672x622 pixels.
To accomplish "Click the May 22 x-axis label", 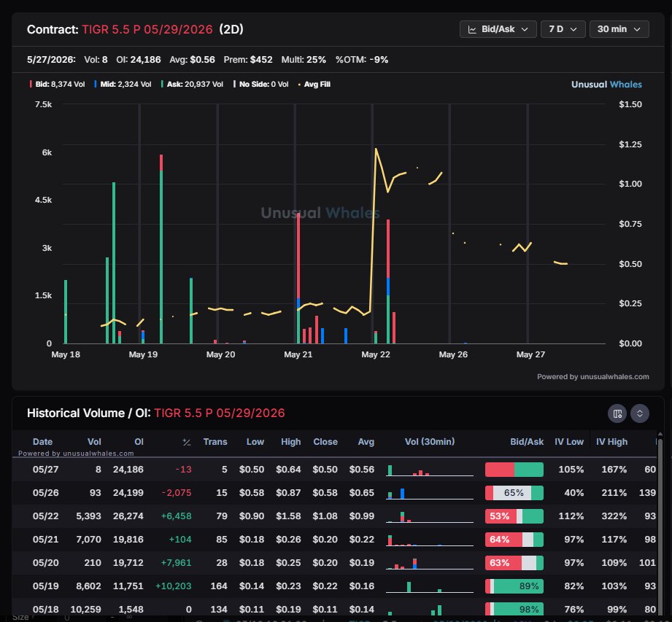I will click(x=376, y=354).
